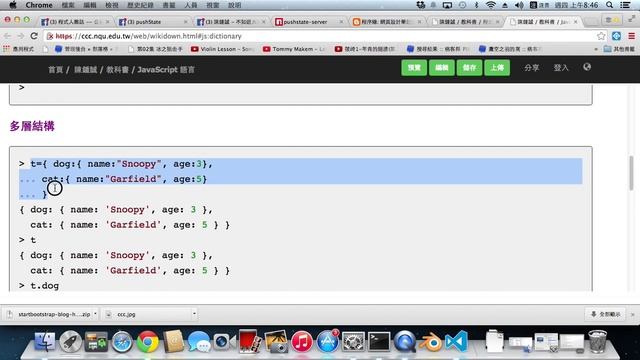This screenshot has height=360, width=640.
Task: Click the blue extension icon beside the star
Action: (x=616, y=36)
